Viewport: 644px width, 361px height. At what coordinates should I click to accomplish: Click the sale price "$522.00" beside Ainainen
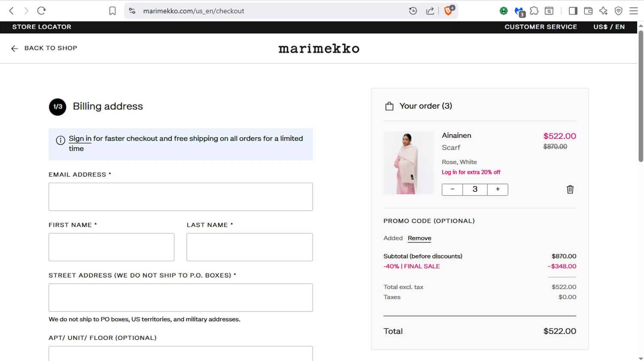[560, 136]
